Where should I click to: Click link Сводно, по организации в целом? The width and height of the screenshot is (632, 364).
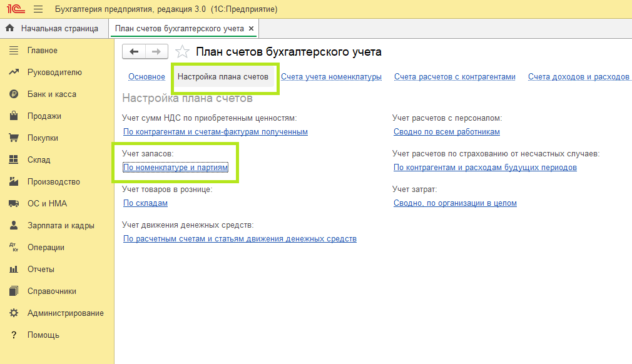pos(455,203)
